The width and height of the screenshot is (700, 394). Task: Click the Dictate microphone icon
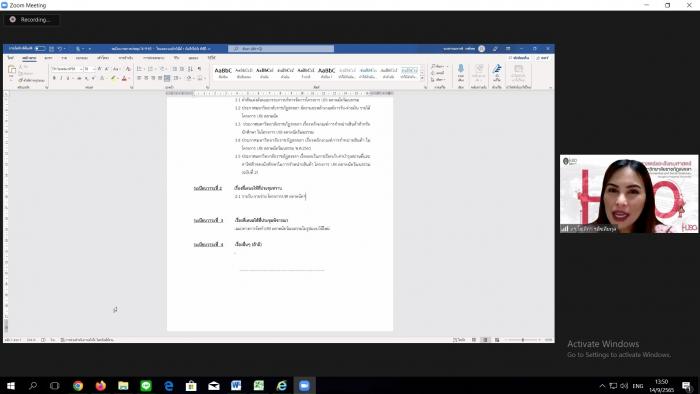pos(461,70)
